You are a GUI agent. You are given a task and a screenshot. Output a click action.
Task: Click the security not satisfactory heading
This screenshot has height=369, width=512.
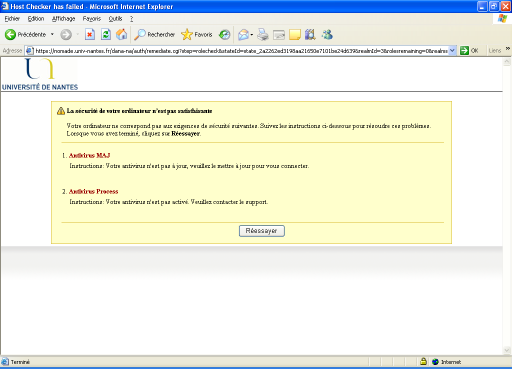pos(139,111)
